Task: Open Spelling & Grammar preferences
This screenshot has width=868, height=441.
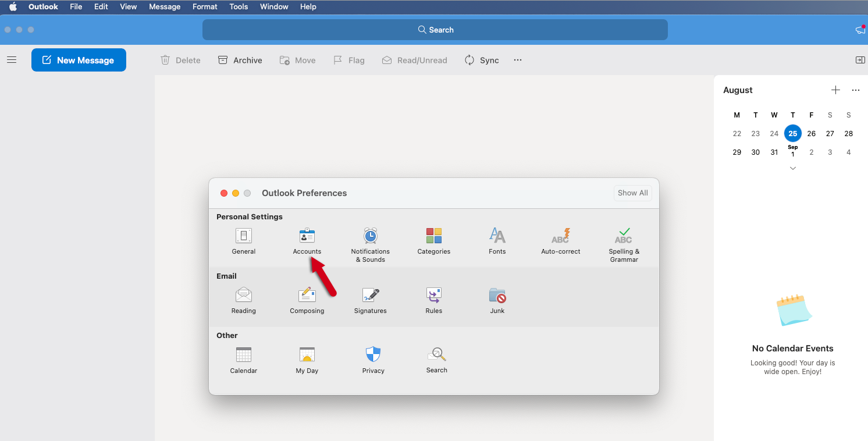Action: point(624,245)
